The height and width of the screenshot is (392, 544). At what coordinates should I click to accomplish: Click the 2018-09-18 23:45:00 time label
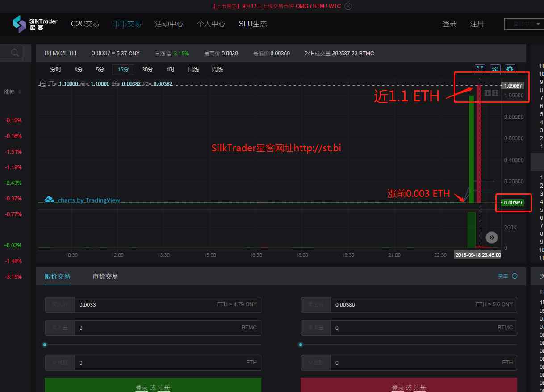coord(477,255)
